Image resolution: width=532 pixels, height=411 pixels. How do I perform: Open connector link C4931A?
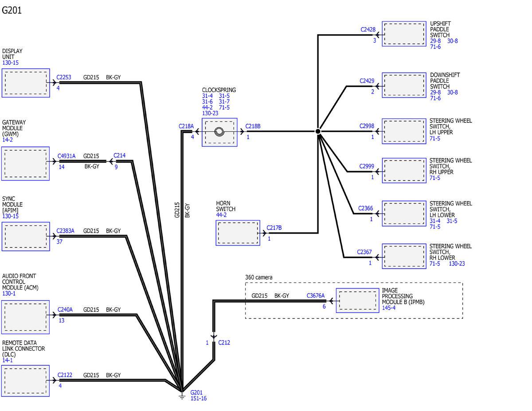click(66, 156)
